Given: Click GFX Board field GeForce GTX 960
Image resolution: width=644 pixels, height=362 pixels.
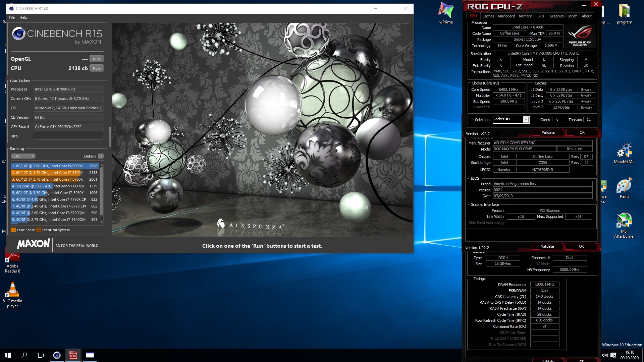Looking at the screenshot, I should [x=68, y=127].
